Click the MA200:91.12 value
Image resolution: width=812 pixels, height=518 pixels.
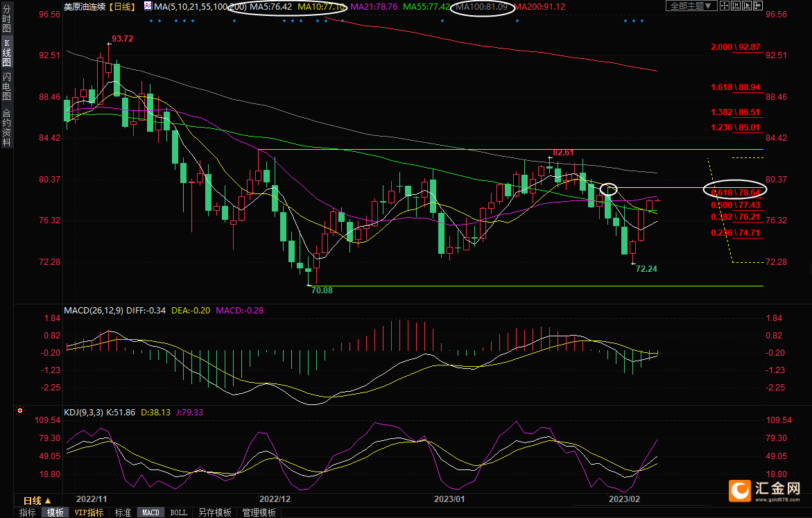click(x=539, y=7)
